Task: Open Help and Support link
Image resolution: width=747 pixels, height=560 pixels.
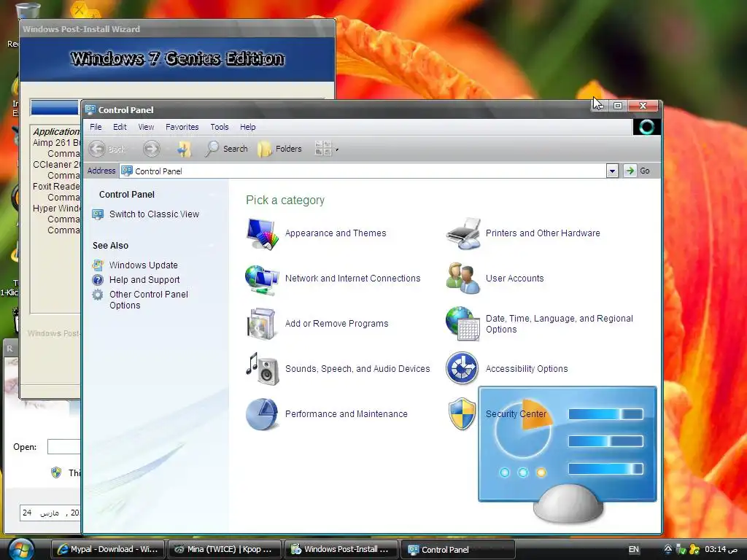Action: point(144,280)
